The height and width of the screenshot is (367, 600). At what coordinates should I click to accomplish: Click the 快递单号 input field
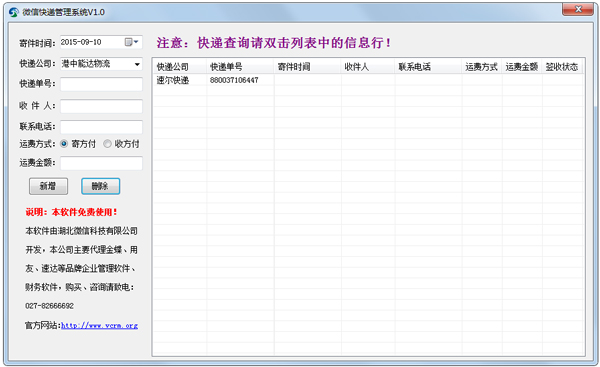click(101, 84)
